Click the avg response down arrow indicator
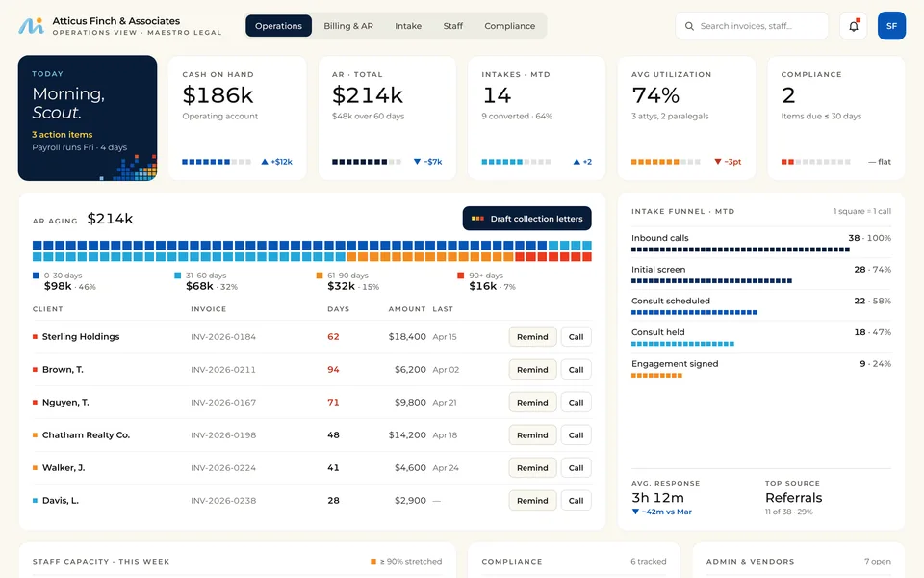924x578 pixels. [635, 512]
